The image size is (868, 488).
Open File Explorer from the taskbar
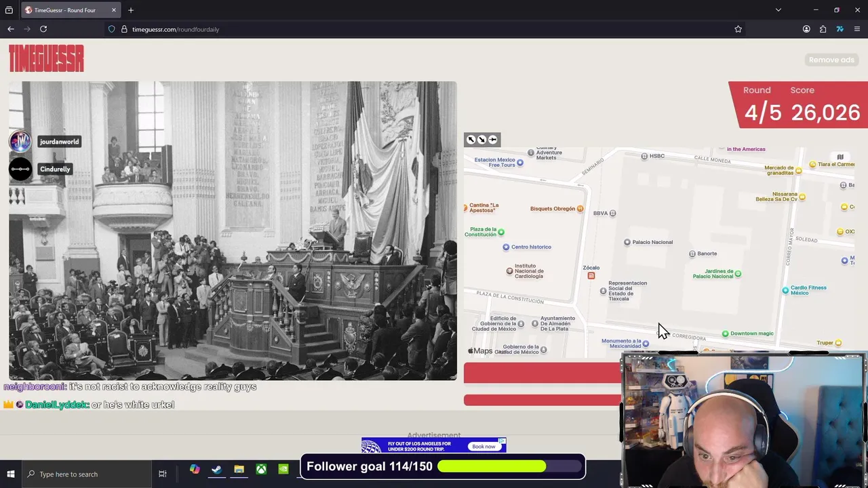(x=239, y=469)
